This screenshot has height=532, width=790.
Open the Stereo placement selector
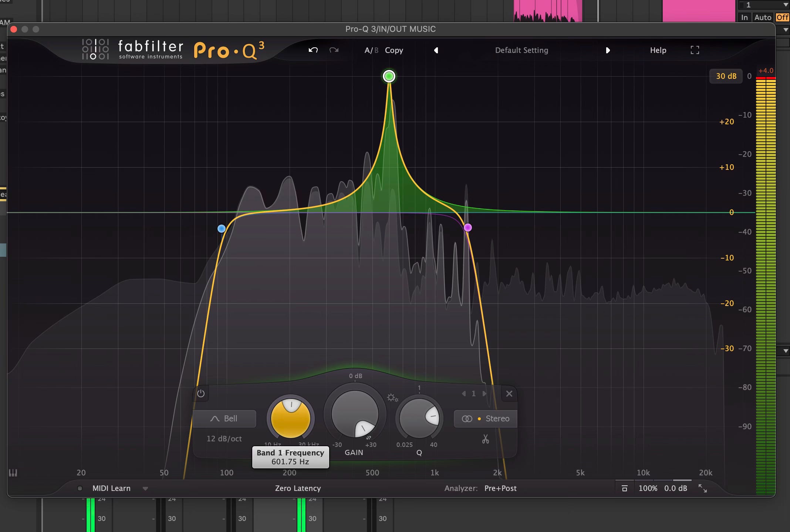pos(485,418)
